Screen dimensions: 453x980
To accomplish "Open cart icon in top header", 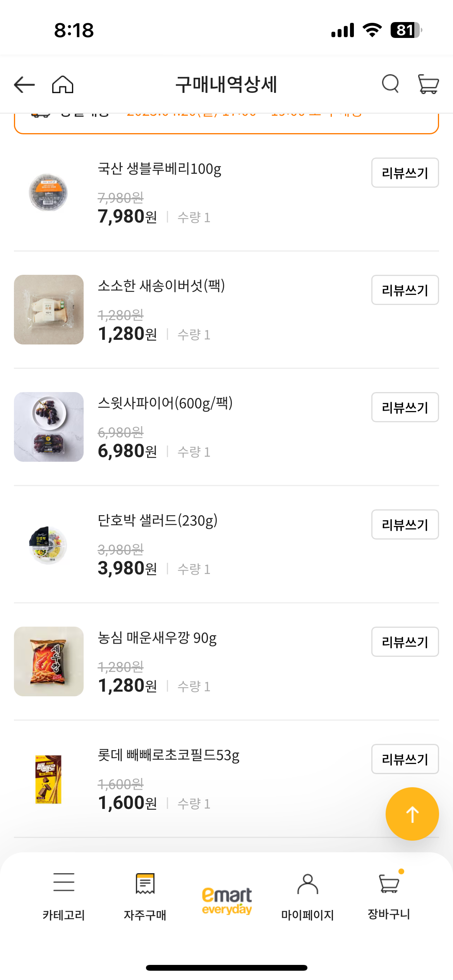I will pyautogui.click(x=428, y=84).
